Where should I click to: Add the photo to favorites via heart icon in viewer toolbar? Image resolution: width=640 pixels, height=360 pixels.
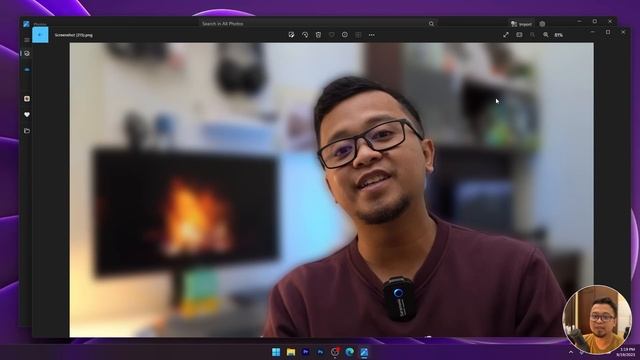click(x=331, y=35)
